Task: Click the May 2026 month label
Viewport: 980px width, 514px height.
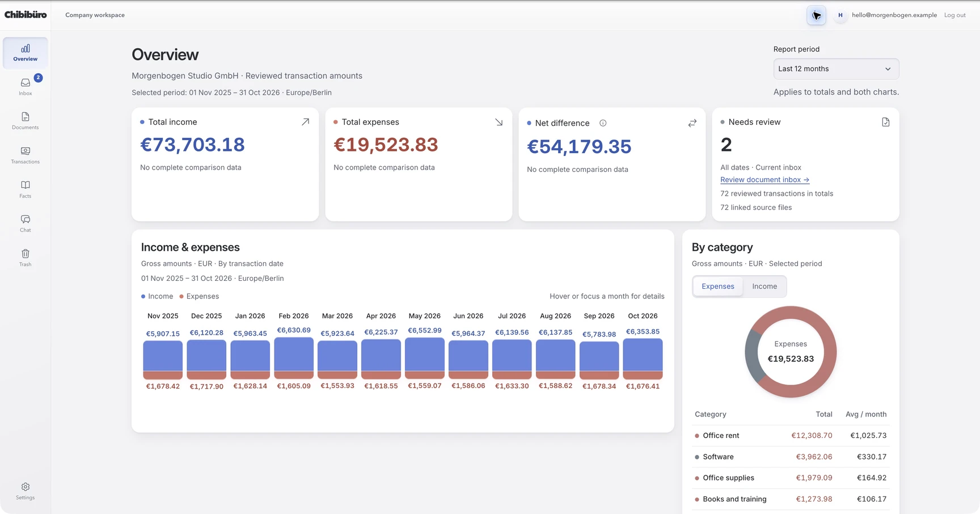Action: click(x=424, y=316)
